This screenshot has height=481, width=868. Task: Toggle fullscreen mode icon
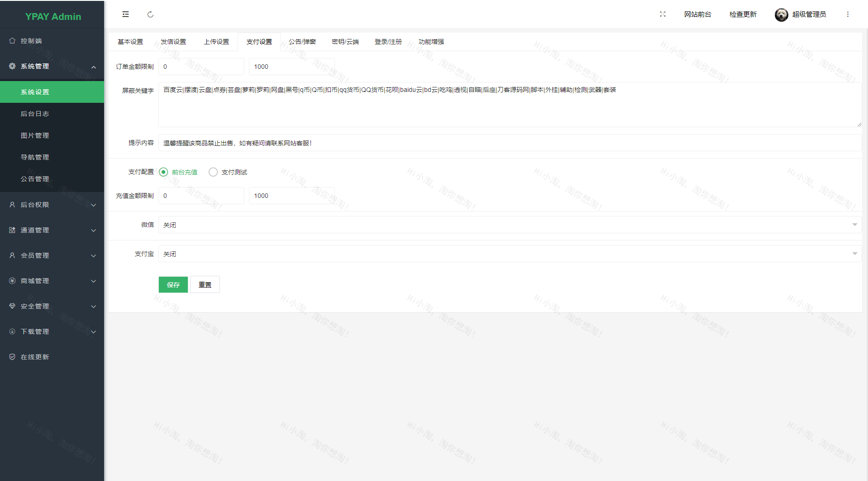[663, 14]
